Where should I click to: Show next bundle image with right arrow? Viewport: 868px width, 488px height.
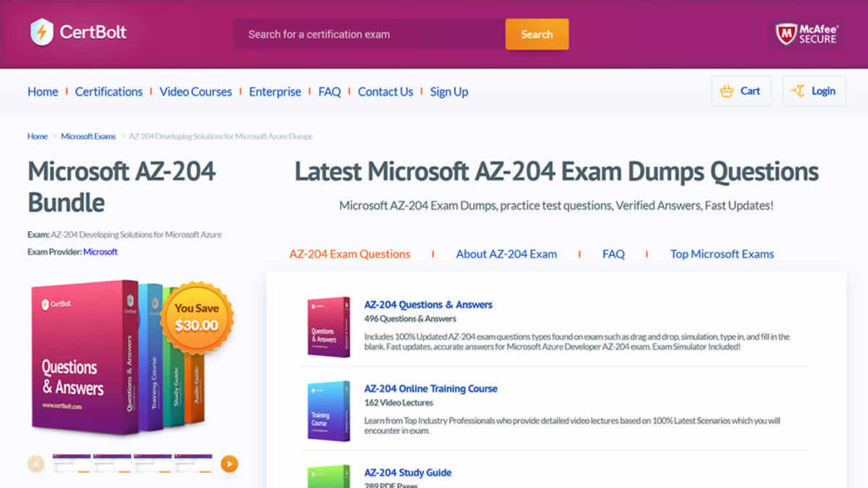click(x=229, y=463)
